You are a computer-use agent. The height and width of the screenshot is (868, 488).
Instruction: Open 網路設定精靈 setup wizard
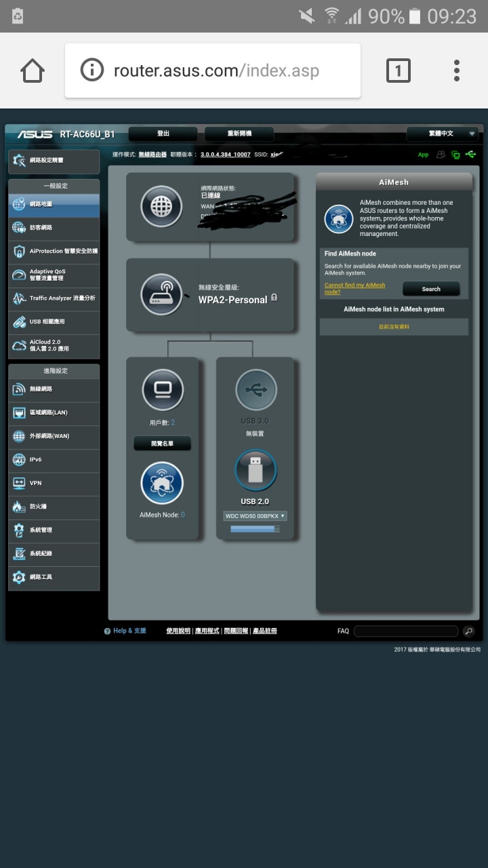click(x=54, y=161)
